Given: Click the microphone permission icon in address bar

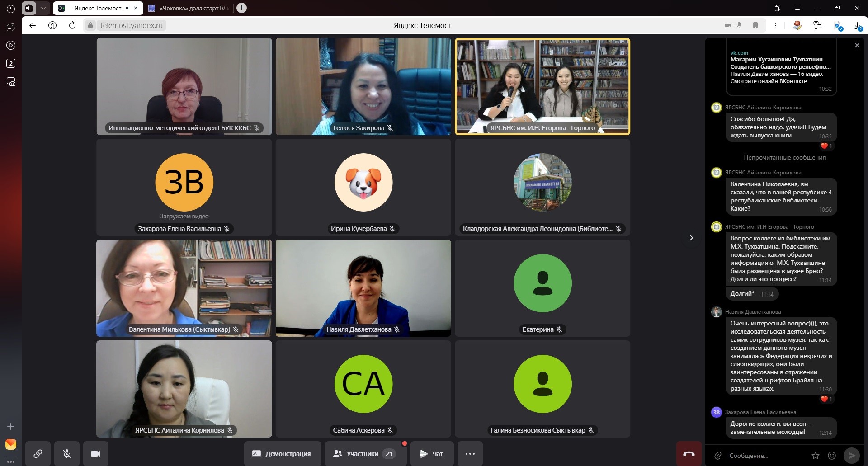Looking at the screenshot, I should [739, 25].
